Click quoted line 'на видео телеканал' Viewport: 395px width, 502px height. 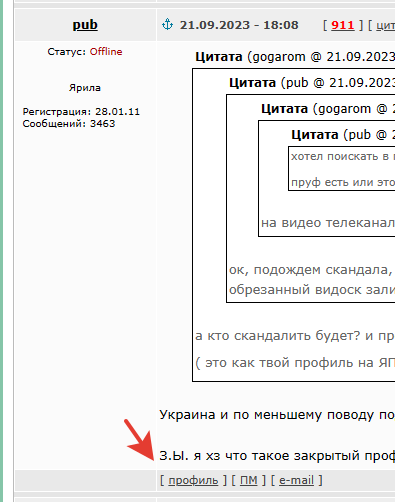click(328, 223)
